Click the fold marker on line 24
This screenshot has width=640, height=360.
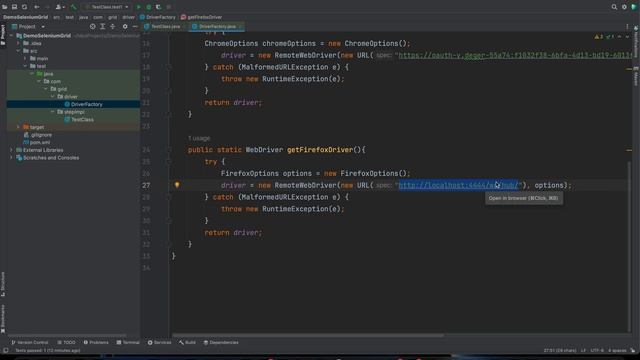(x=169, y=150)
